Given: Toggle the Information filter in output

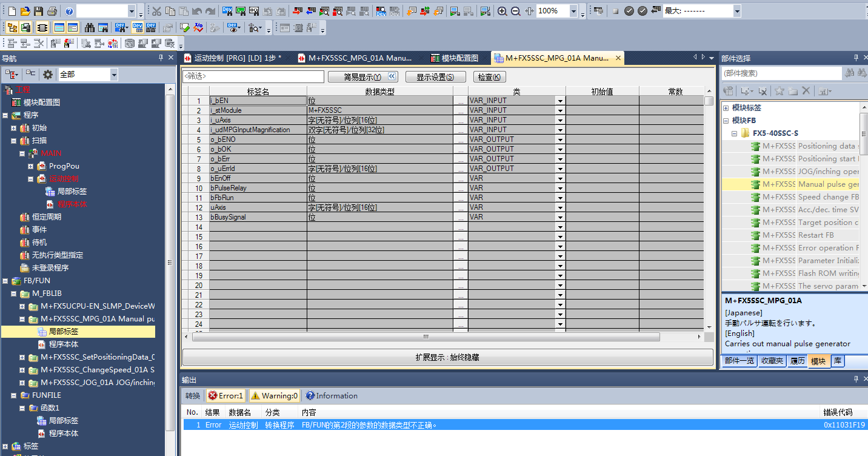Looking at the screenshot, I should (332, 395).
